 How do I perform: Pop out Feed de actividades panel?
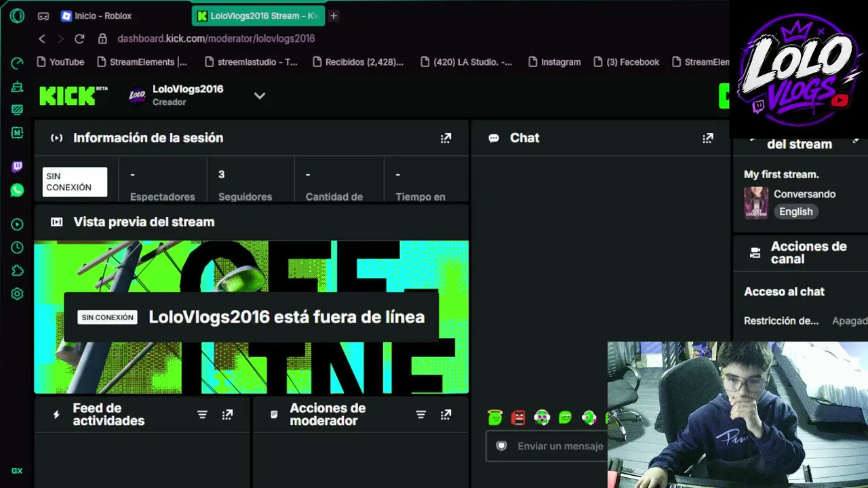(227, 414)
